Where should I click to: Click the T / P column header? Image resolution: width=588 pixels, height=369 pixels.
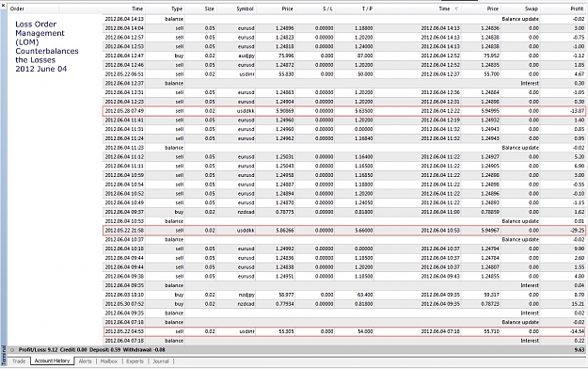coord(367,8)
